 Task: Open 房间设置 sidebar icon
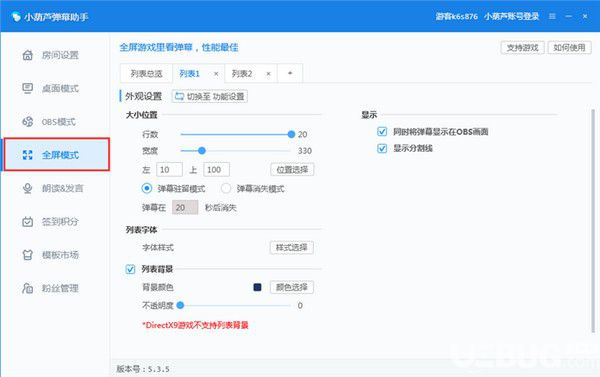[x=28, y=55]
